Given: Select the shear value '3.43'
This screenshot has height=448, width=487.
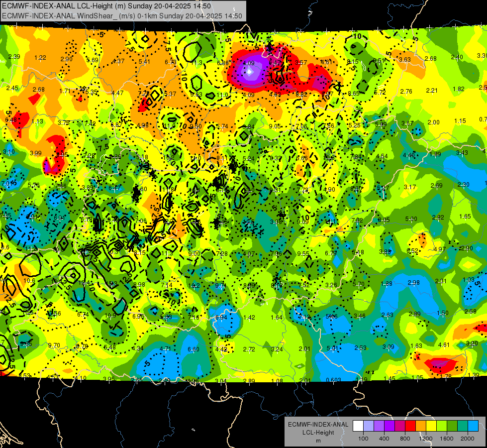Looking at the screenshot, I should (x=462, y=153).
